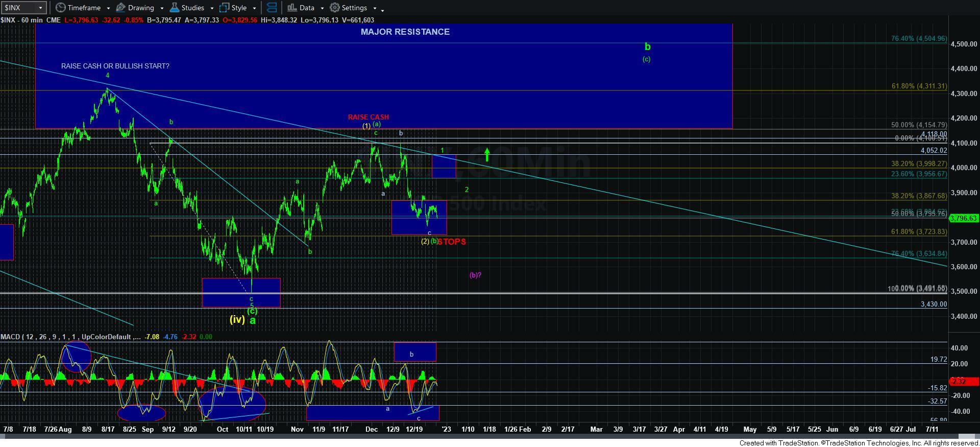Click the '23 date axis label
The width and height of the screenshot is (980, 447).
pos(446,429)
